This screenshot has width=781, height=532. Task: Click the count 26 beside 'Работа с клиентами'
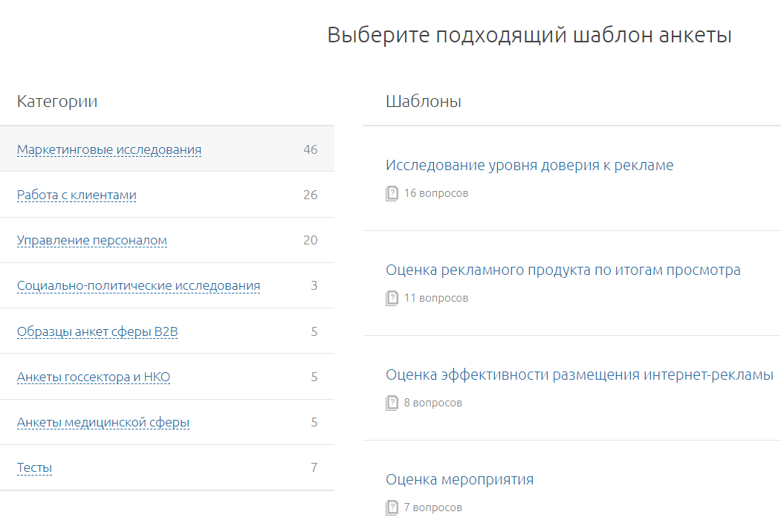point(310,195)
